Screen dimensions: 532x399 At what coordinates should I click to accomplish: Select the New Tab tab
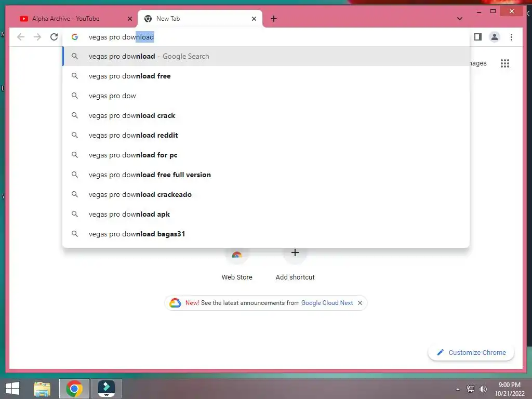coord(200,19)
